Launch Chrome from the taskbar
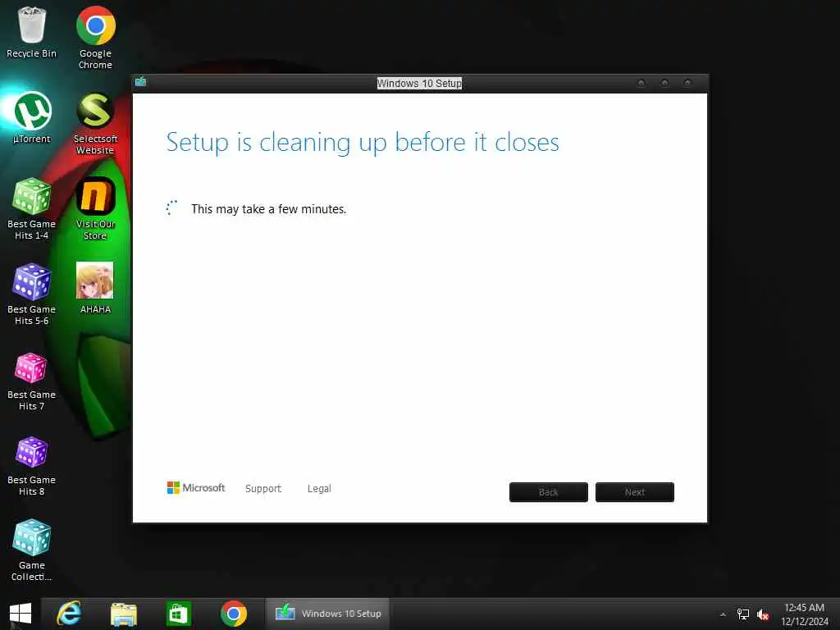Screen dimensions: 840x630 [x=234, y=614]
